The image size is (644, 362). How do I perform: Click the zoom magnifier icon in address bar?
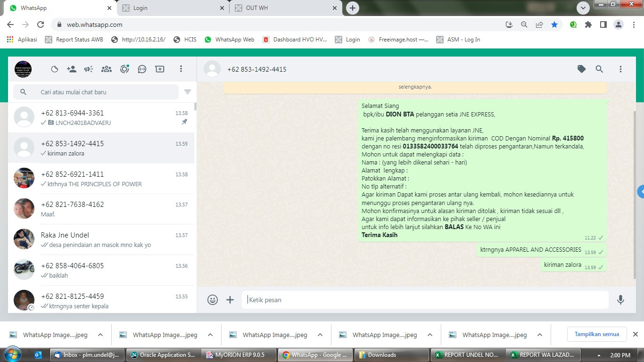pos(524,25)
